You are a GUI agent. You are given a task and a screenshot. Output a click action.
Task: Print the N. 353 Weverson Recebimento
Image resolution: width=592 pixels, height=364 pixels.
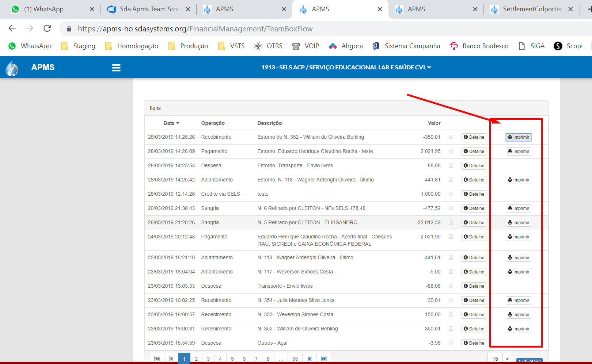click(519, 315)
